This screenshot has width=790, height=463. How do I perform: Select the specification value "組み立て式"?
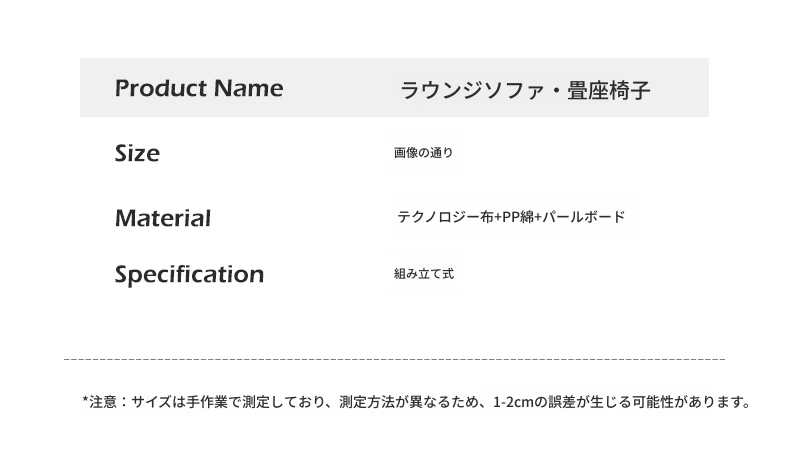pos(424,274)
